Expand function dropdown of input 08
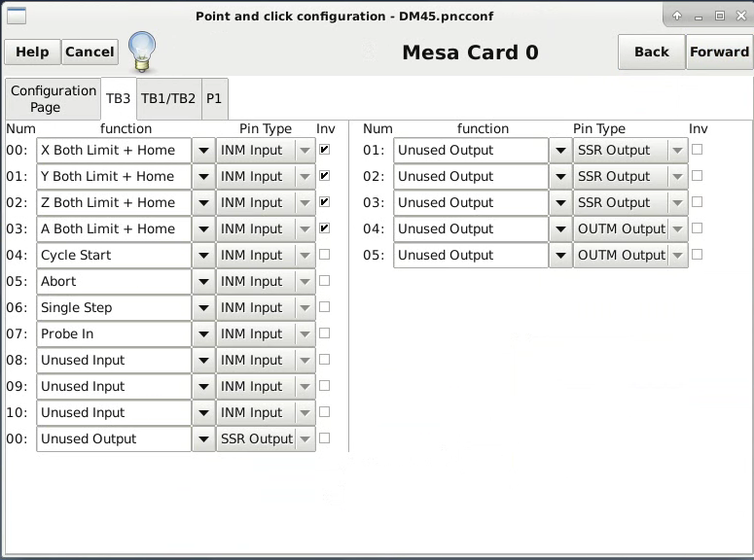This screenshot has height=560, width=754. (x=204, y=360)
